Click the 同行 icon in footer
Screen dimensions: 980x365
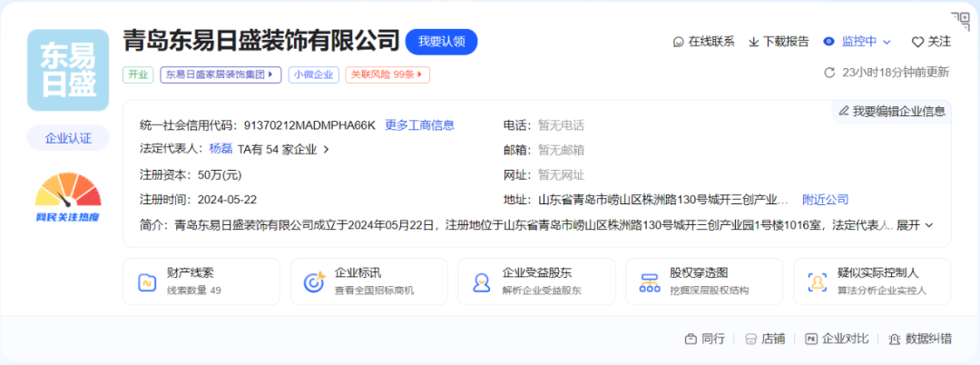[x=691, y=339]
